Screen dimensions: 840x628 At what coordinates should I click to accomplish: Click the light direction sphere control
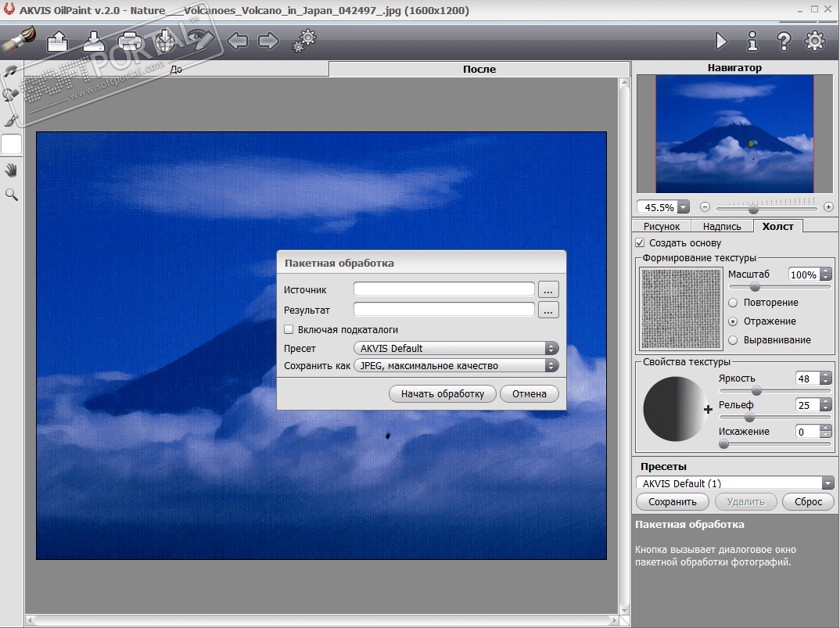click(676, 409)
